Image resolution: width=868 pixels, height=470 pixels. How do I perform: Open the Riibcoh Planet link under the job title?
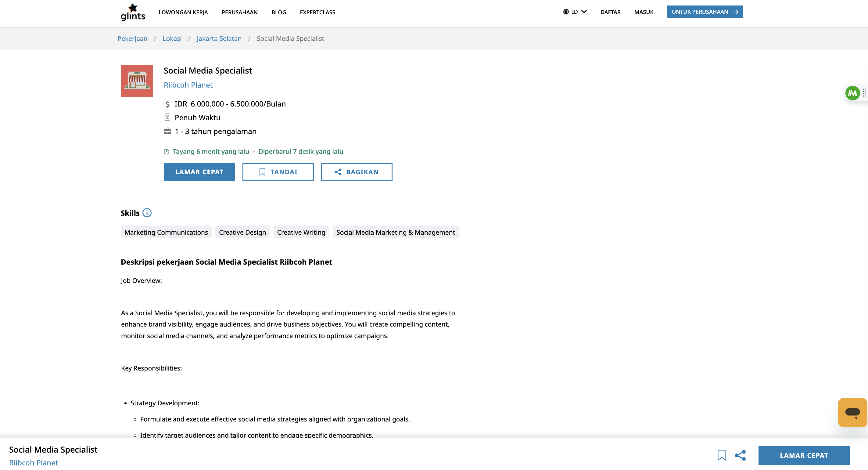(x=188, y=85)
